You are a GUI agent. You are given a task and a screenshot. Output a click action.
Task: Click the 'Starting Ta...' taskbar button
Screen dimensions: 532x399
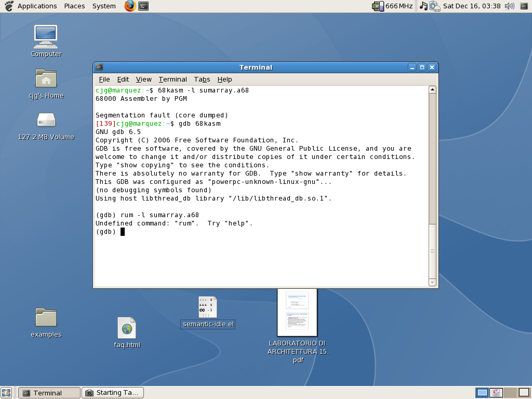(113, 393)
